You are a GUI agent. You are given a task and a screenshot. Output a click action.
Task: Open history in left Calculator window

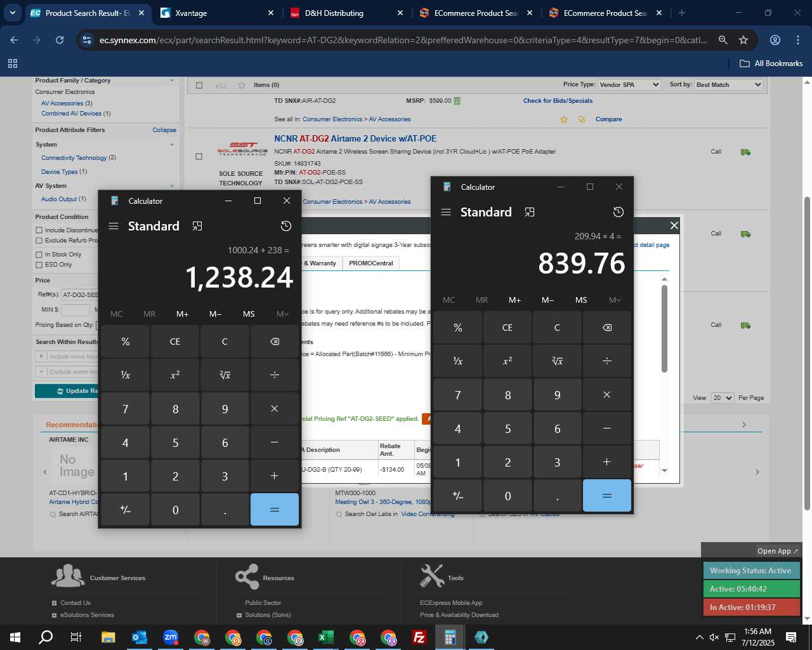[286, 226]
